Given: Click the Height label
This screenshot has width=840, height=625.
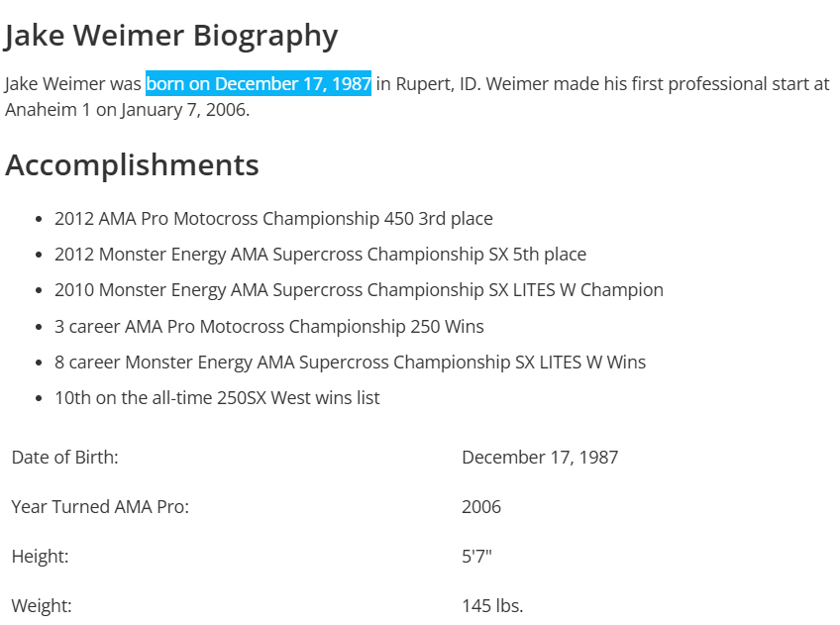Looking at the screenshot, I should (40, 557).
